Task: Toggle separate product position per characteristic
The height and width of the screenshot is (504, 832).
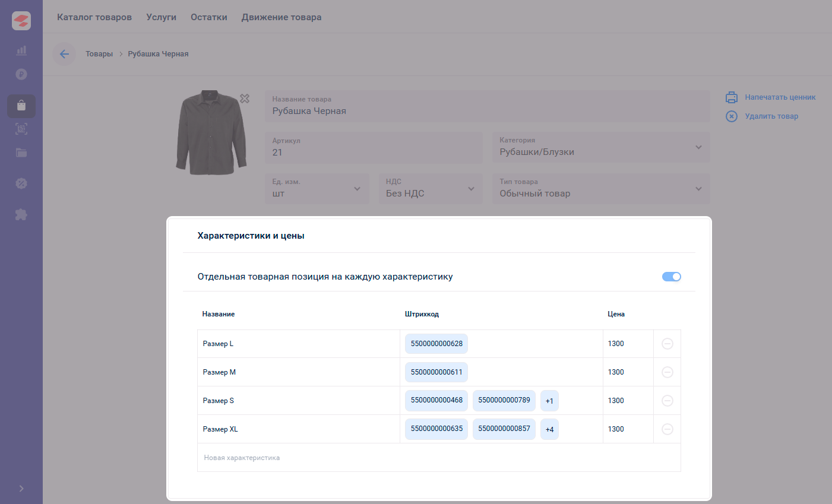Action: click(x=671, y=277)
